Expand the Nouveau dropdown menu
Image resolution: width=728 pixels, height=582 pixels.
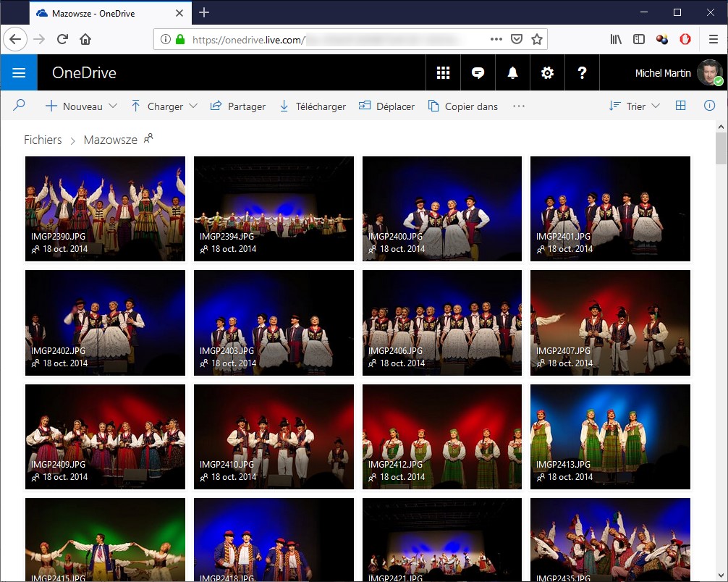click(81, 106)
